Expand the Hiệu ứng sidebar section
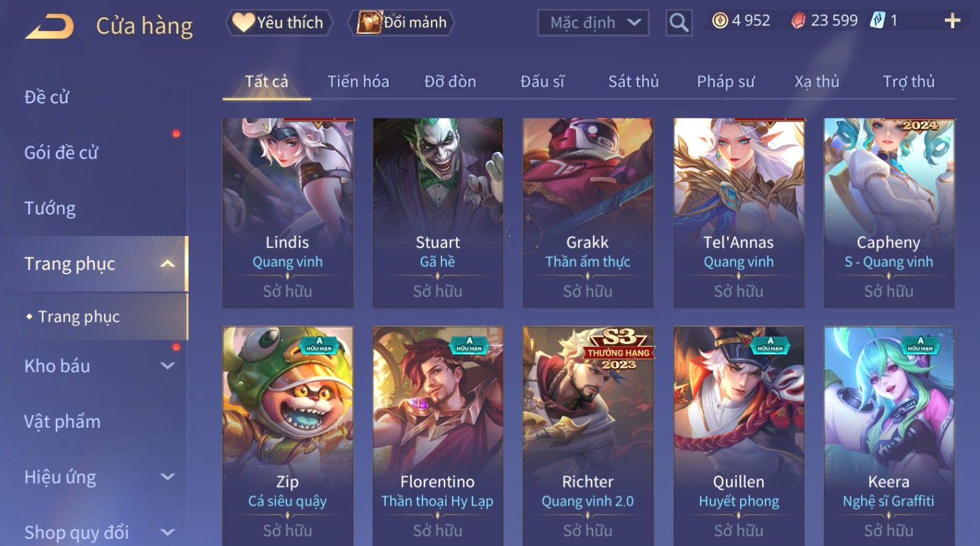The image size is (980, 546). pyautogui.click(x=168, y=477)
